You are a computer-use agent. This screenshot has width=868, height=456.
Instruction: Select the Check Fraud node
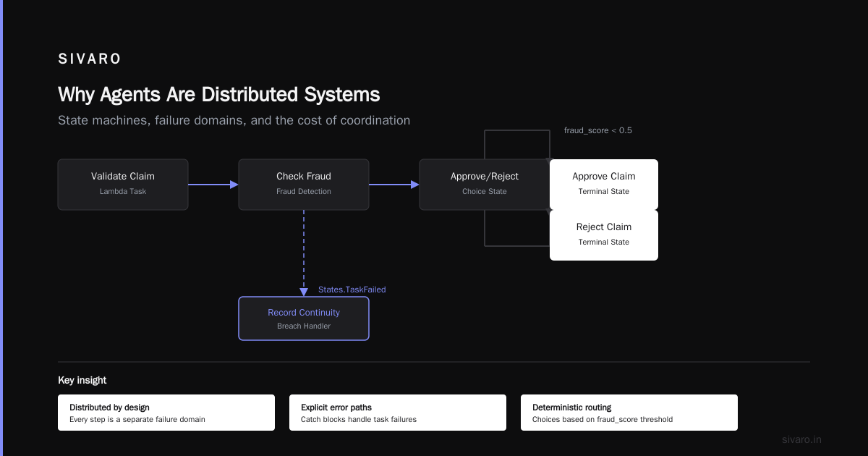[304, 185]
